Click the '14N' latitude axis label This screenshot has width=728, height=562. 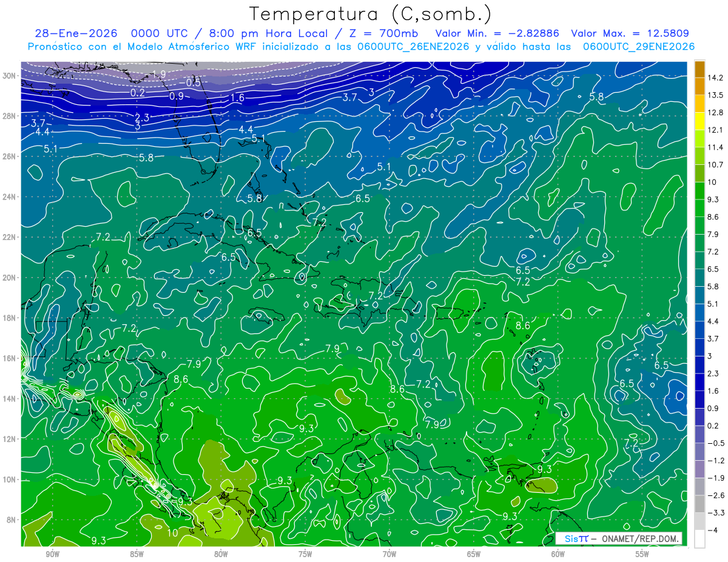click(10, 398)
